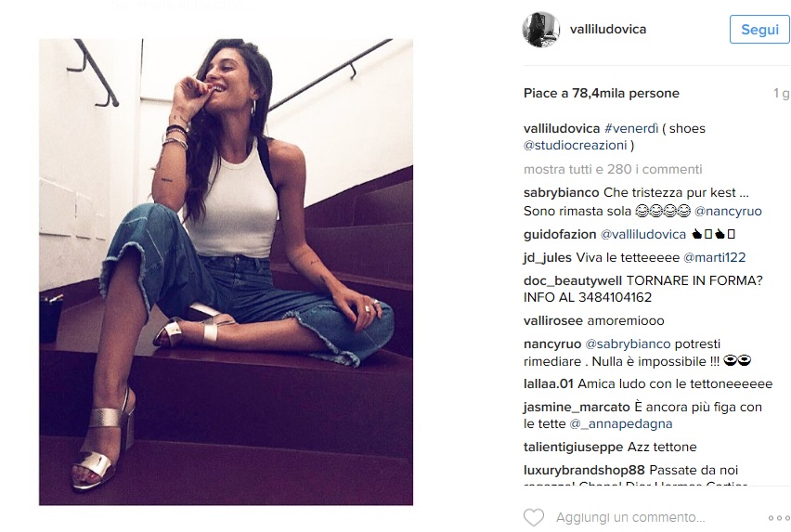Open the @nancyruo mention in the comment
Image resolution: width=791 pixels, height=532 pixels.
[728, 211]
